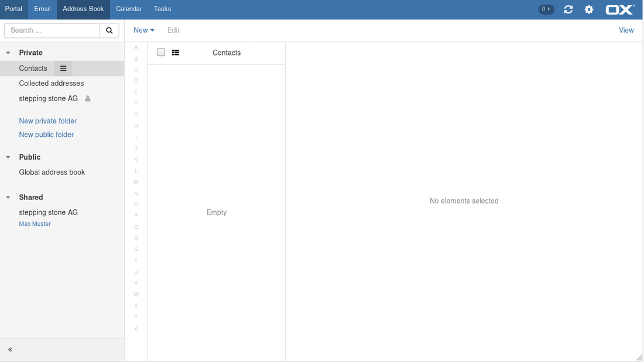Image resolution: width=644 pixels, height=362 pixels.
Task: Collapse the Private folder section
Action: [x=8, y=53]
